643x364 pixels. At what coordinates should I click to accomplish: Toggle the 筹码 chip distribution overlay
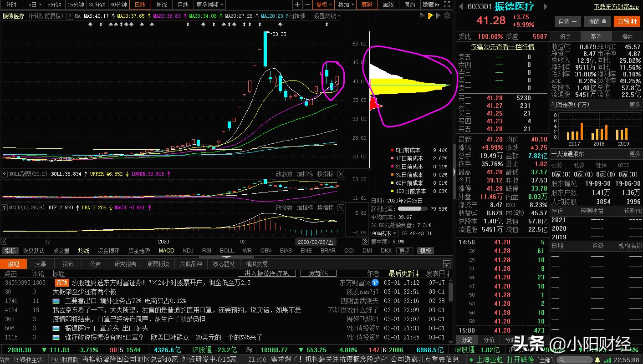coord(367,5)
